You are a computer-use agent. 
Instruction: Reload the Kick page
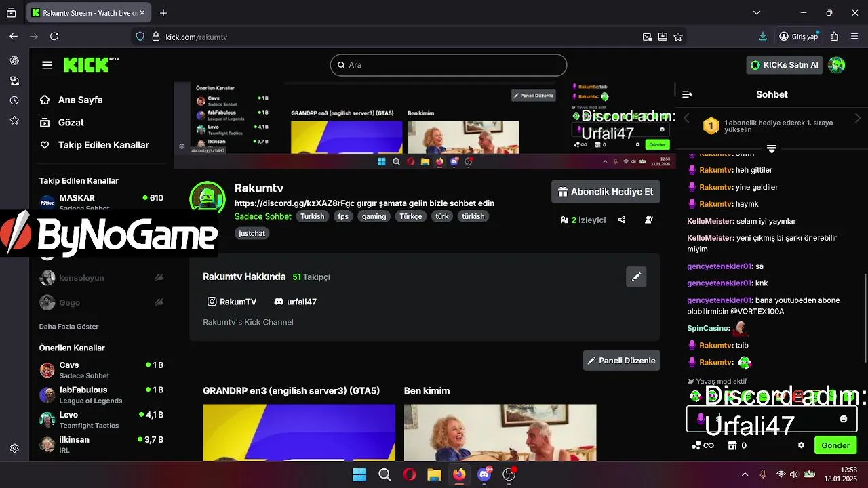[x=54, y=37]
